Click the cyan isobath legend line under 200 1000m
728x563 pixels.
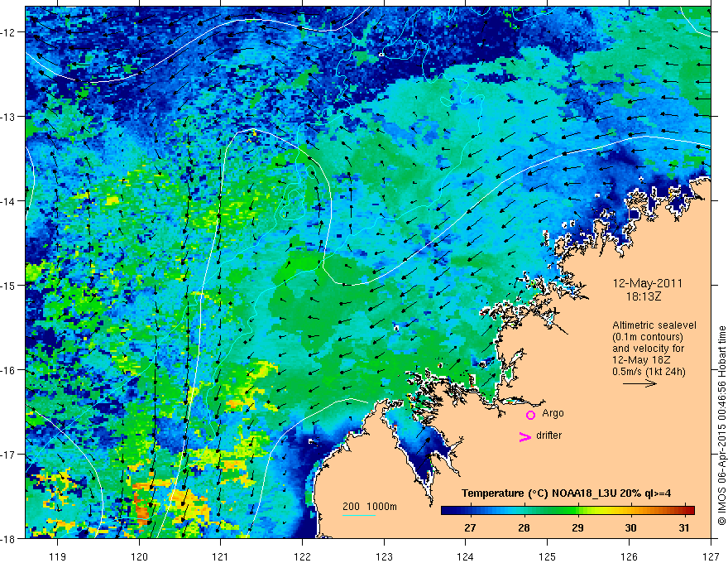359,515
